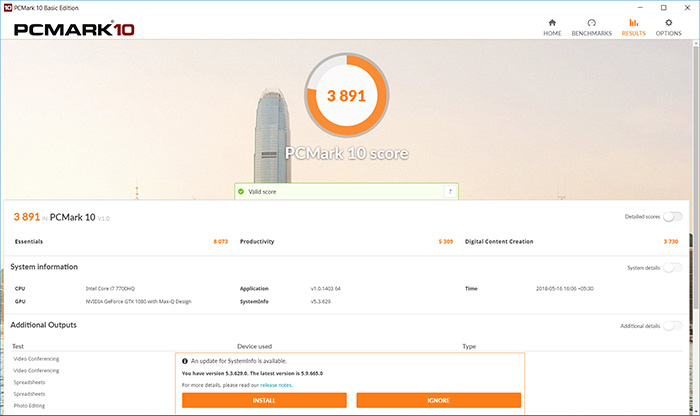Open the release notes link
Viewport: 700px width, 416px height.
pyautogui.click(x=276, y=385)
